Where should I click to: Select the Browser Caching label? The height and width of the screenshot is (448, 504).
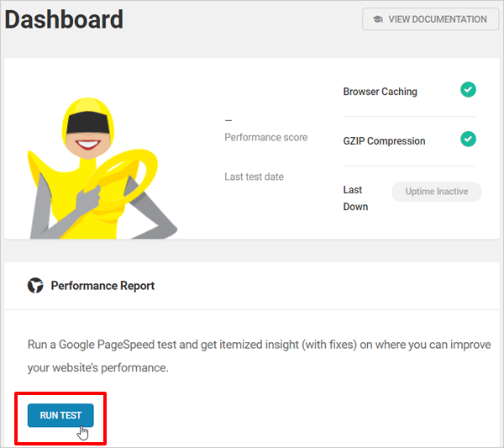(x=381, y=92)
